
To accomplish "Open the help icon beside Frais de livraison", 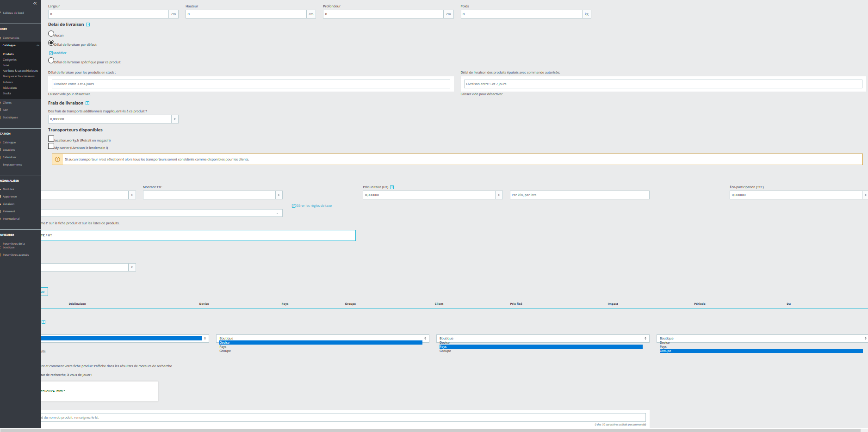I will [x=87, y=103].
